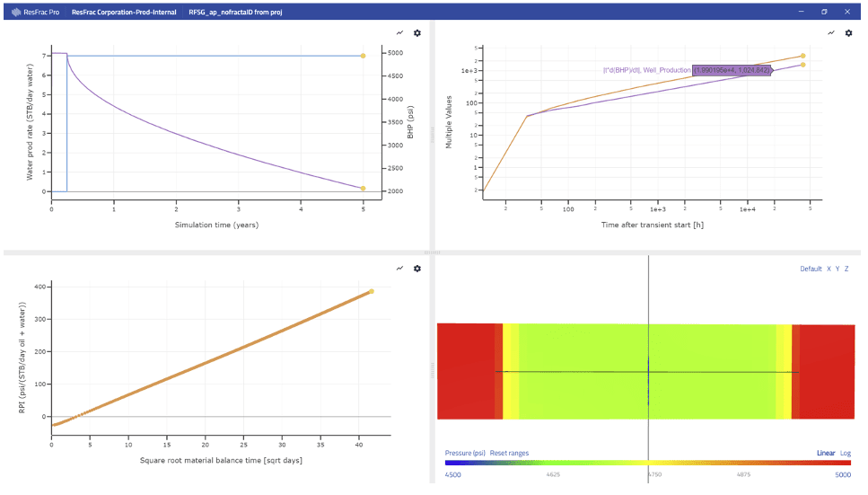
Task: Click endpoint marker of RPI line
Action: point(372,291)
